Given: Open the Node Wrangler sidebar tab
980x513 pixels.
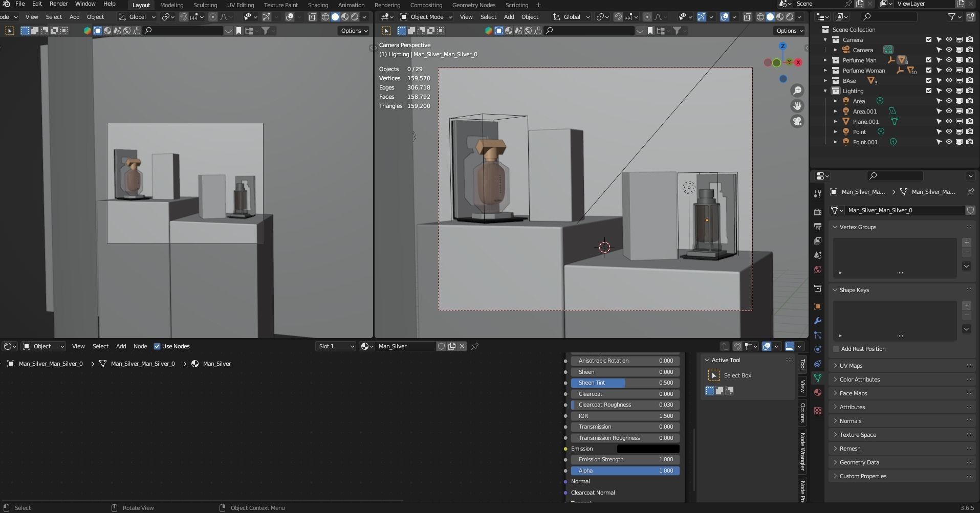Looking at the screenshot, I should [802, 452].
